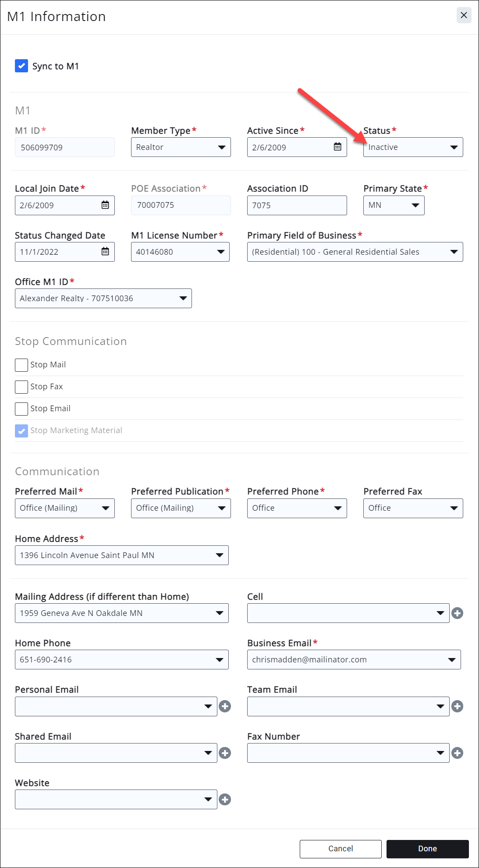Click plus icon beside Team Email
This screenshot has width=479, height=868.
(457, 706)
